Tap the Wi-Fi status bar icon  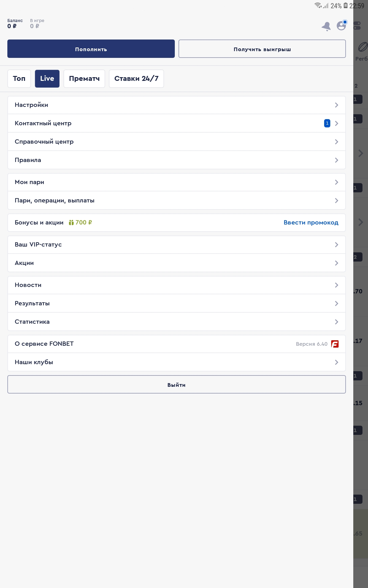click(318, 6)
